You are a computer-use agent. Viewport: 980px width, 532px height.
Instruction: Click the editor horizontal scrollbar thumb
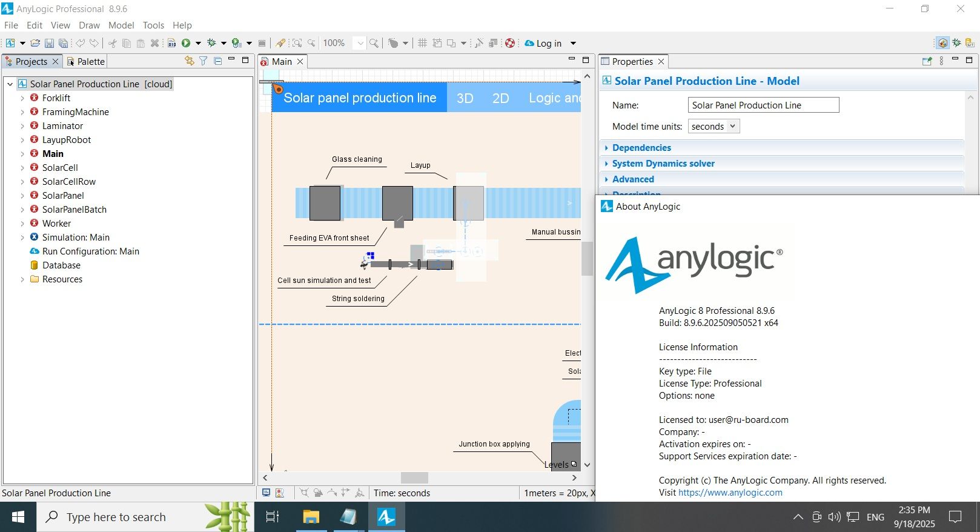coord(414,477)
